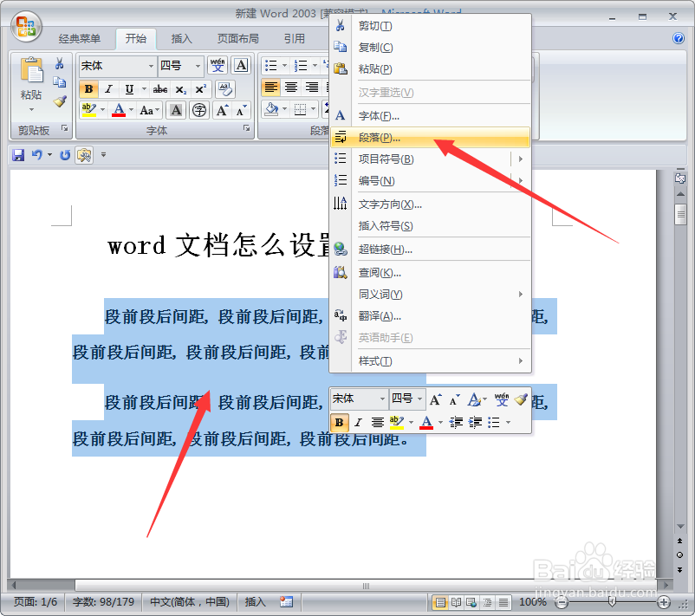Viewport: 695px width, 616px height.
Task: Select 复制(C) in context menu
Action: pos(430,48)
